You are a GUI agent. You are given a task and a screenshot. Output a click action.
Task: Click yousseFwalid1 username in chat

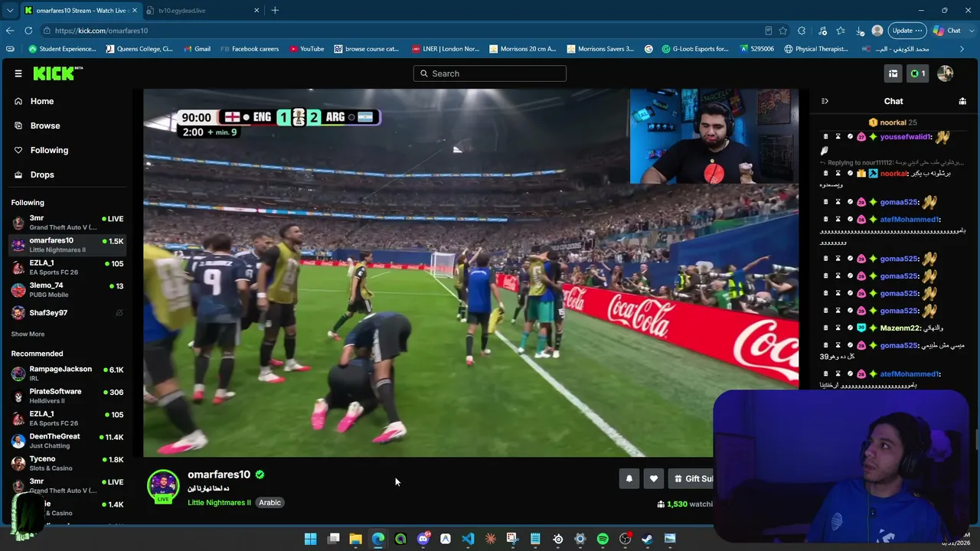point(906,137)
